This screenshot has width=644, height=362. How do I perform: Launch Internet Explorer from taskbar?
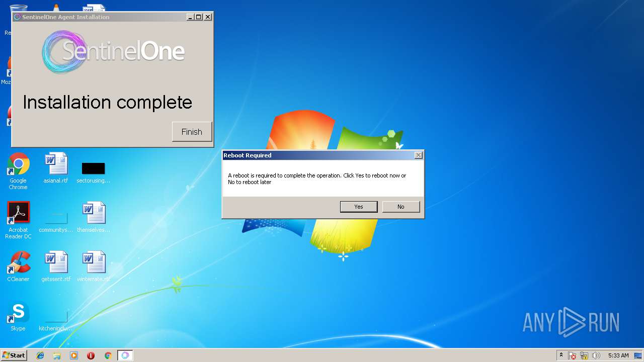tap(40, 355)
